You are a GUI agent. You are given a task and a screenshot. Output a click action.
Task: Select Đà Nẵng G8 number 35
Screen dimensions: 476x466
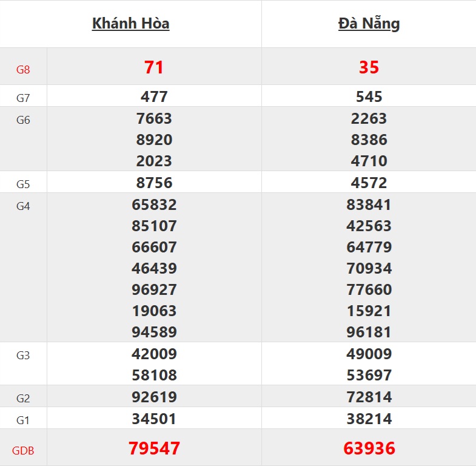(369, 67)
